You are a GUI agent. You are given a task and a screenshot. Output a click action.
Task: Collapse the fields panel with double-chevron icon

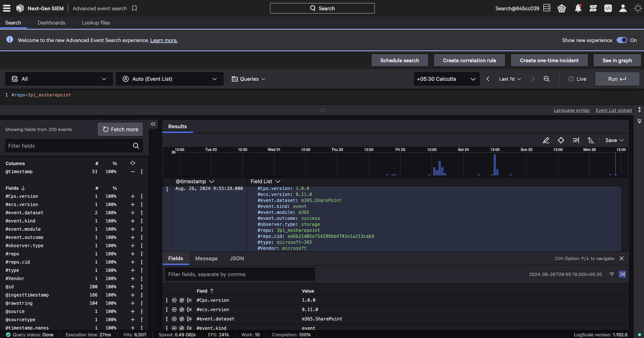[153, 124]
